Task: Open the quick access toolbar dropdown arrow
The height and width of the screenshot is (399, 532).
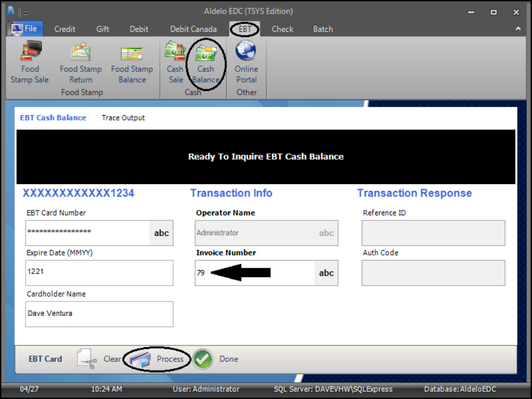Action: (26, 13)
